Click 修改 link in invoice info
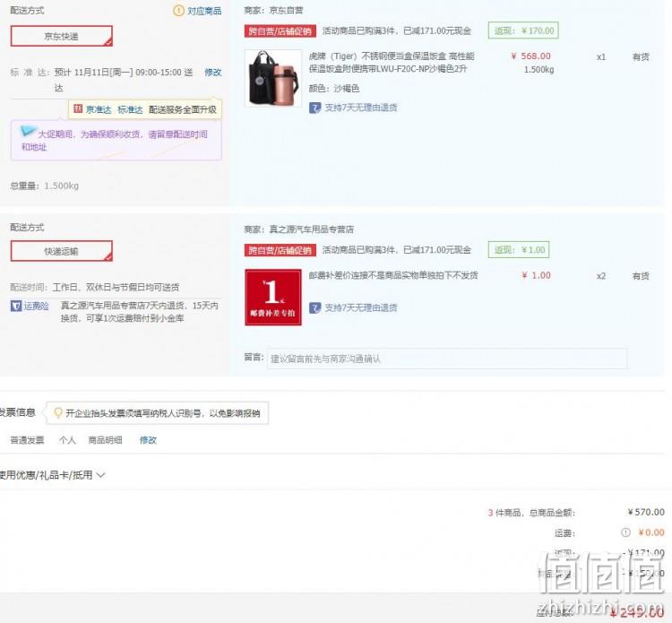The height and width of the screenshot is (623, 672). click(x=148, y=440)
